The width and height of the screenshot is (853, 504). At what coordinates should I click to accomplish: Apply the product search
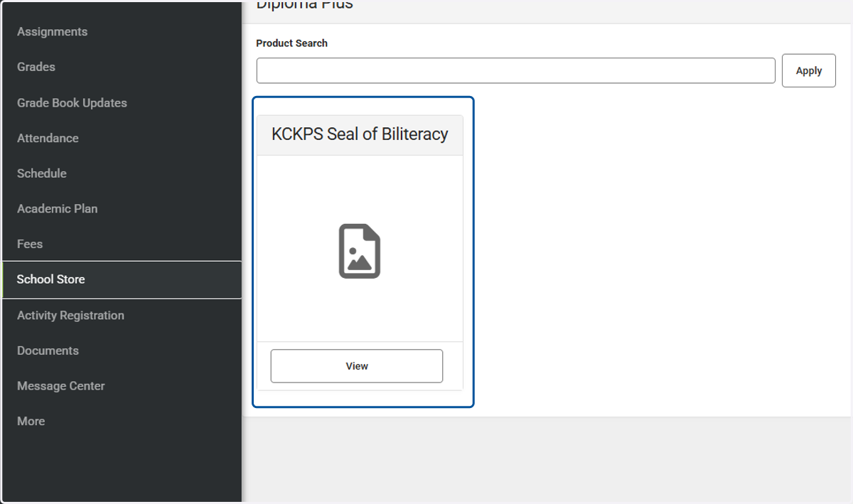click(809, 70)
